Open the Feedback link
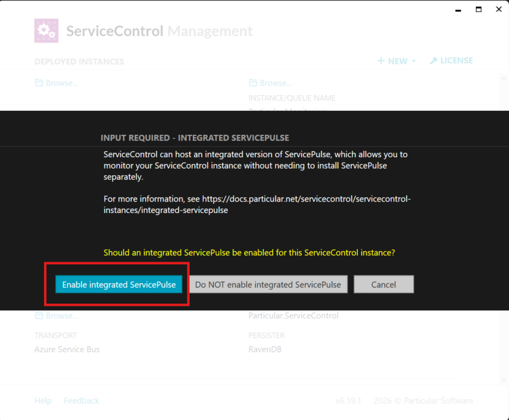The image size is (509, 420). point(81,401)
